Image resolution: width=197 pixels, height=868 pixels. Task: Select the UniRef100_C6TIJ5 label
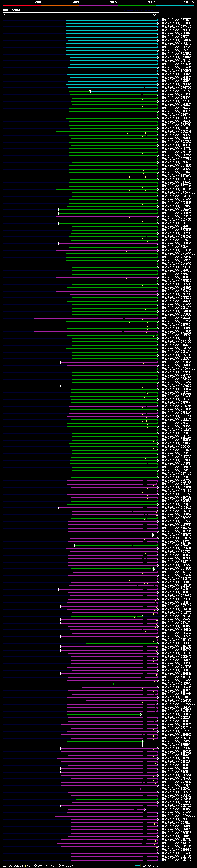click(x=177, y=474)
